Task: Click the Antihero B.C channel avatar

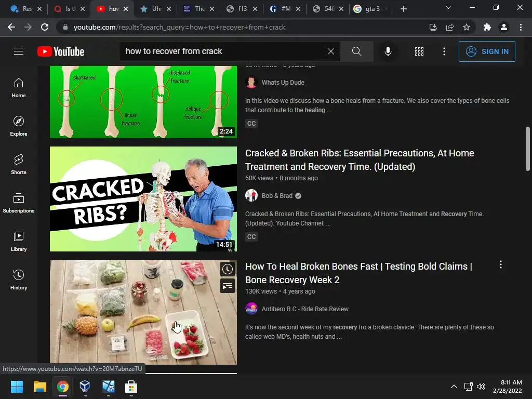Action: 251,309
